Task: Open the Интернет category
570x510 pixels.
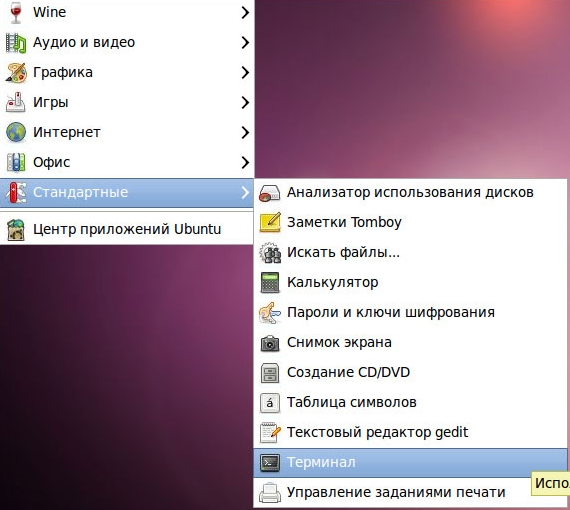Action: [127, 132]
